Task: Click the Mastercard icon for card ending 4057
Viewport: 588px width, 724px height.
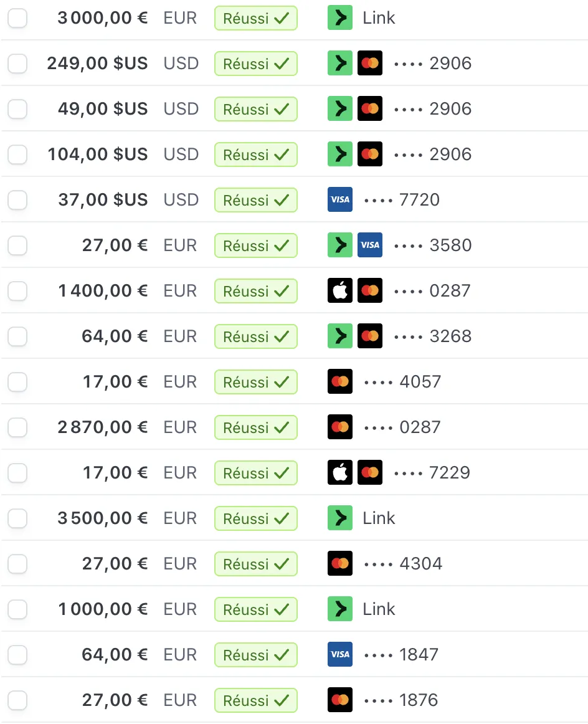Action: [340, 381]
